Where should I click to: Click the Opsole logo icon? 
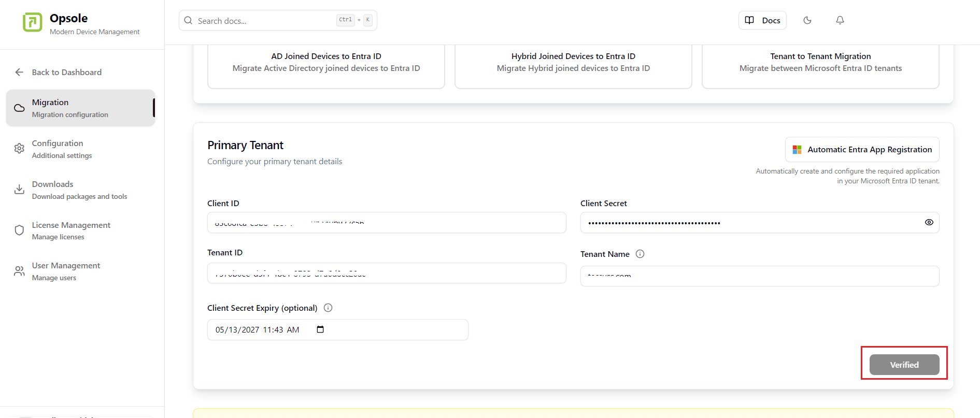pyautogui.click(x=32, y=22)
